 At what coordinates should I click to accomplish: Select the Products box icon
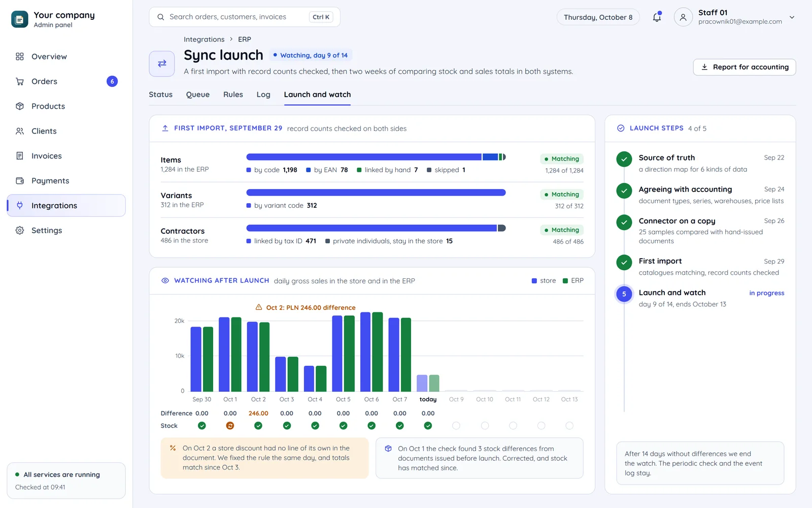pyautogui.click(x=20, y=106)
